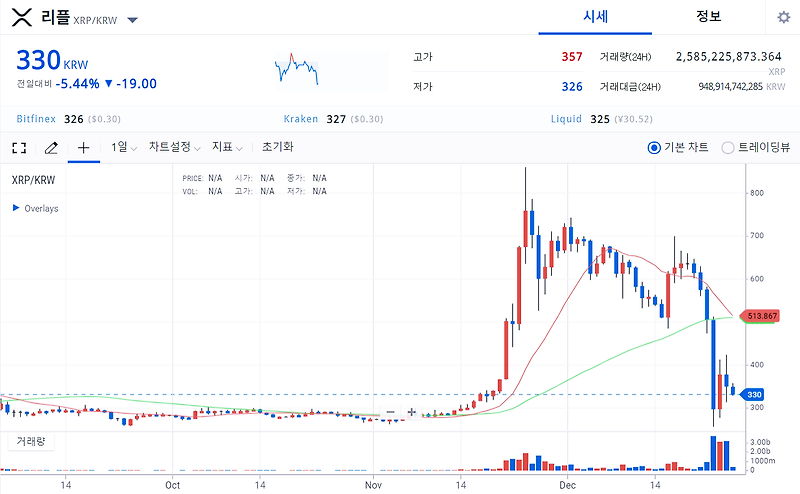Click the 24H volume 2,585,225,873.364

tap(729, 57)
